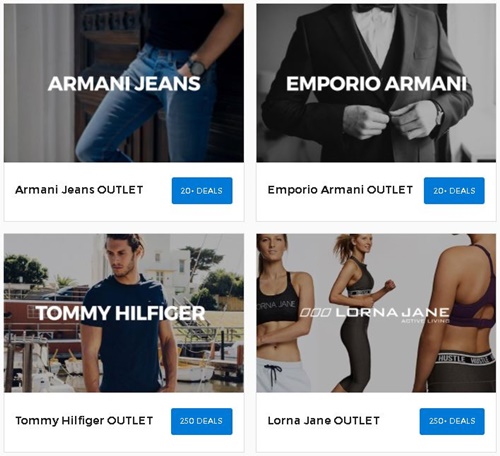This screenshot has height=456, width=500.
Task: Click the man in navy t-shirt
Action: tap(128, 313)
